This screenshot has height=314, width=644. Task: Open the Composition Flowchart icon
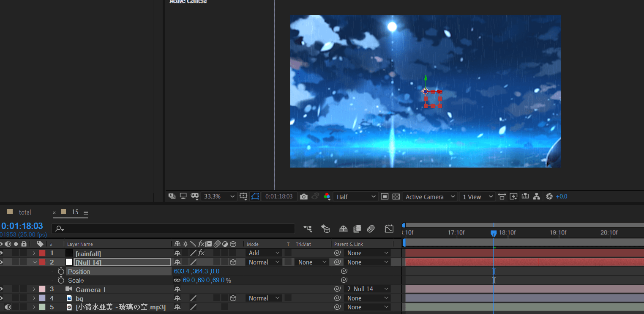click(537, 196)
